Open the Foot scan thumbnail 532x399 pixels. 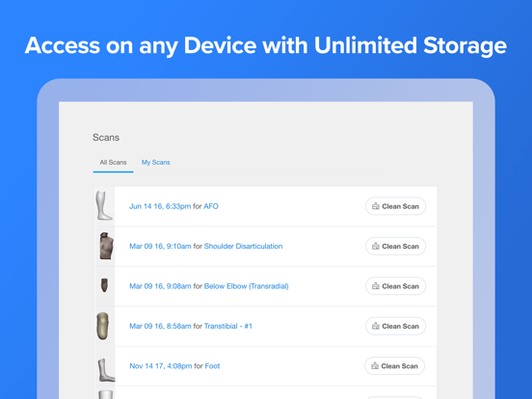pos(106,370)
